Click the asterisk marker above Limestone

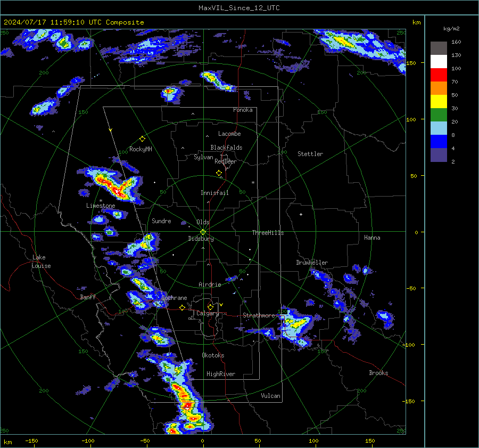[101, 201]
